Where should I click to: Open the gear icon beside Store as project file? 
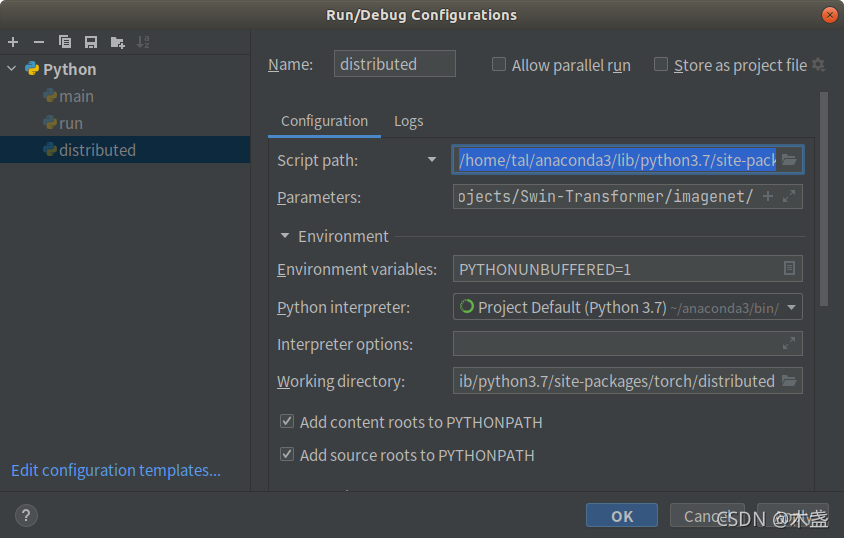[x=819, y=65]
